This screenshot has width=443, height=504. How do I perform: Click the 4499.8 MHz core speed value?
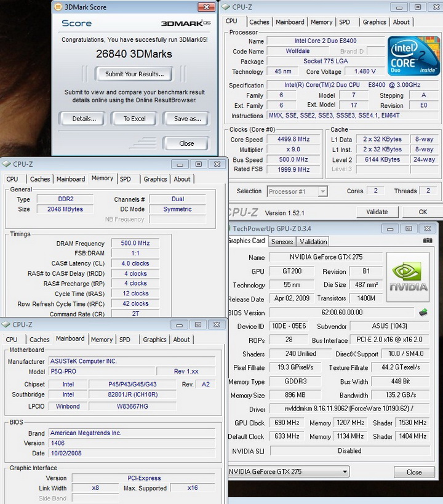coord(293,139)
